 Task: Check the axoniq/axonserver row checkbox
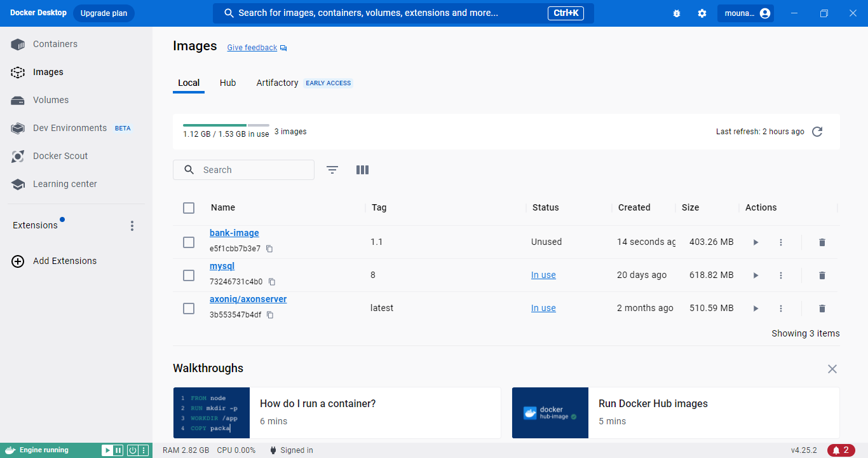(x=189, y=309)
